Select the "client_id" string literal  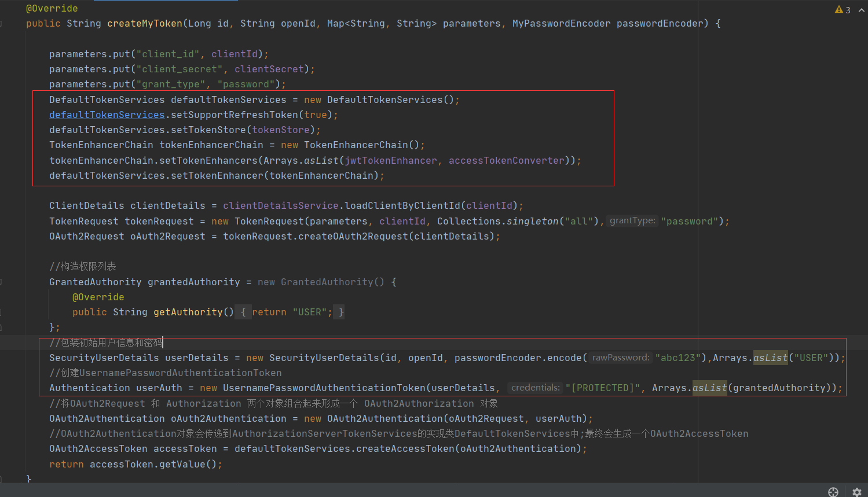[168, 54]
